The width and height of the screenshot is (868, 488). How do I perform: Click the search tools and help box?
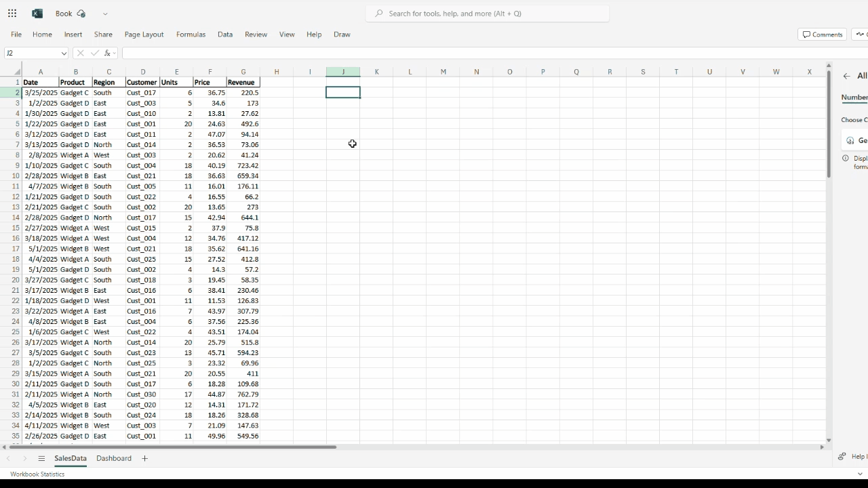click(488, 14)
